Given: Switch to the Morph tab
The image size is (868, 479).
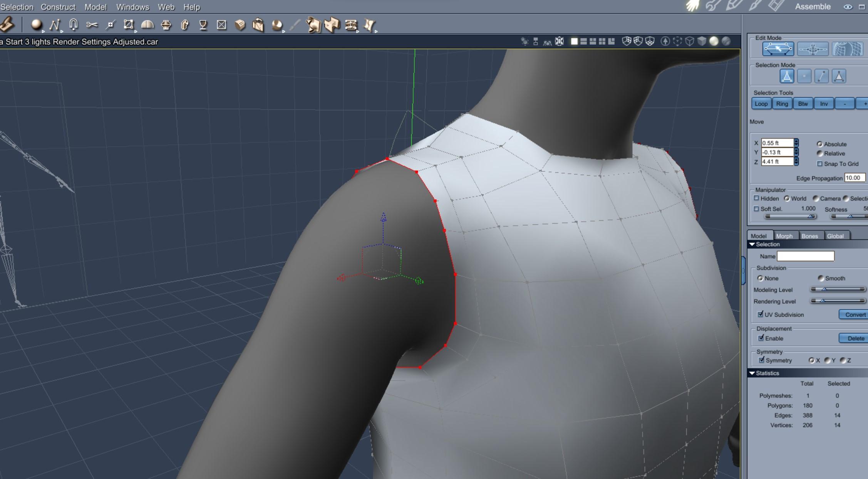Looking at the screenshot, I should [x=784, y=236].
